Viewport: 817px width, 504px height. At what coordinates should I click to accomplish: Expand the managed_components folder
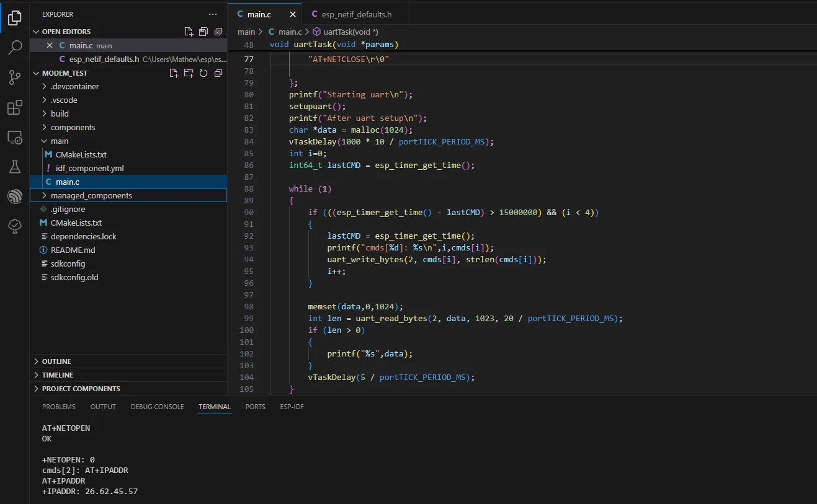(x=91, y=195)
